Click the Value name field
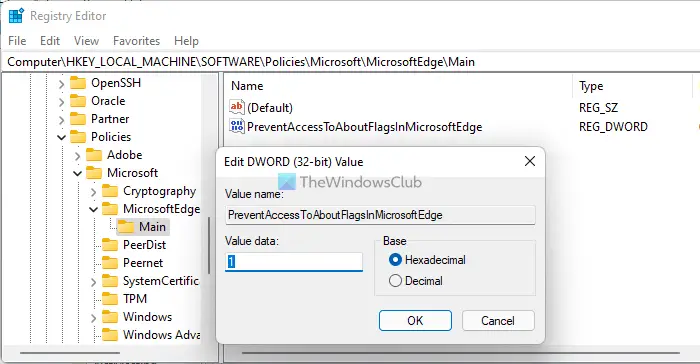This screenshot has height=364, width=700. (380, 215)
